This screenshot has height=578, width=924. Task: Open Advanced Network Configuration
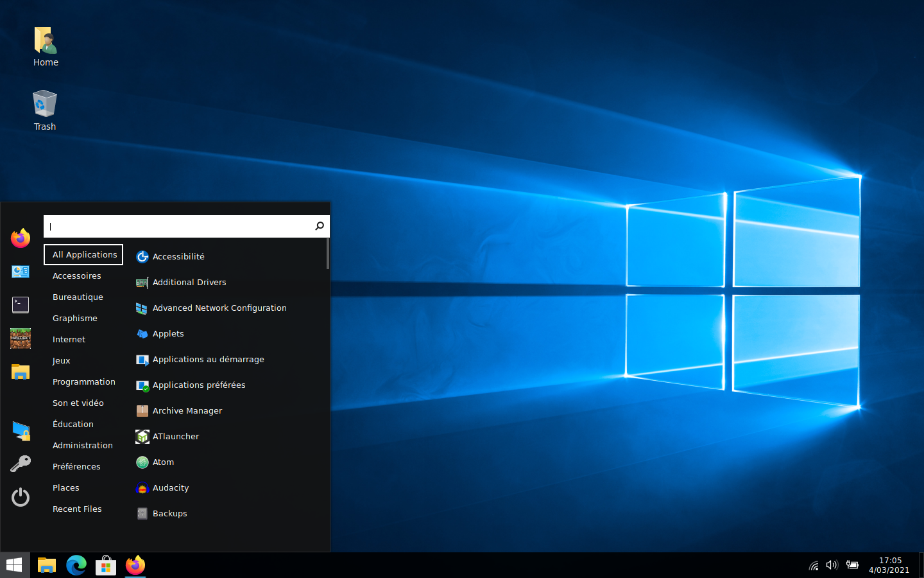coord(219,308)
